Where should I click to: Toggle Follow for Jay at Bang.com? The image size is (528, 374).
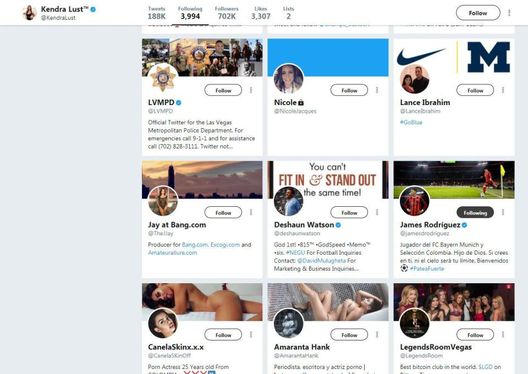coord(223,212)
